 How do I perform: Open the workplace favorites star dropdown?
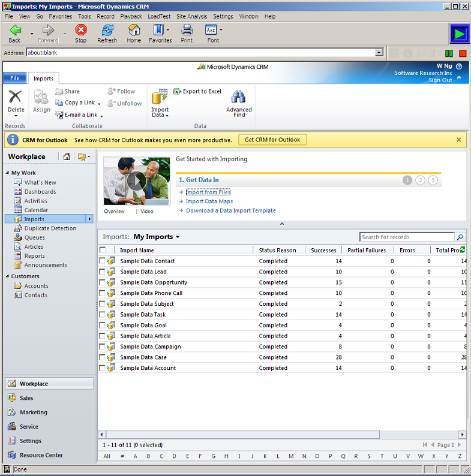coord(84,156)
